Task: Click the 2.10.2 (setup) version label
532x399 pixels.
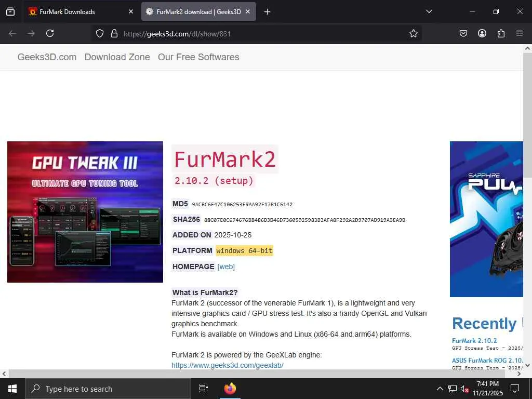Action: [214, 180]
